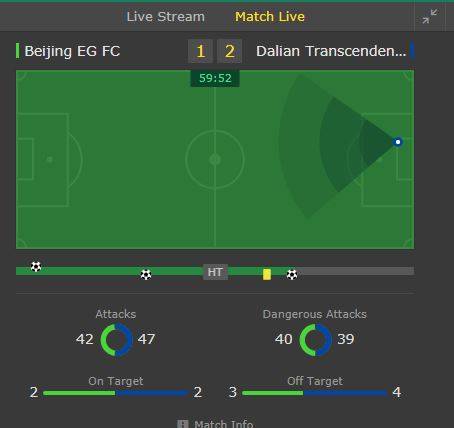Click the Attacks donut chart
The height and width of the screenshot is (428, 454).
(117, 340)
